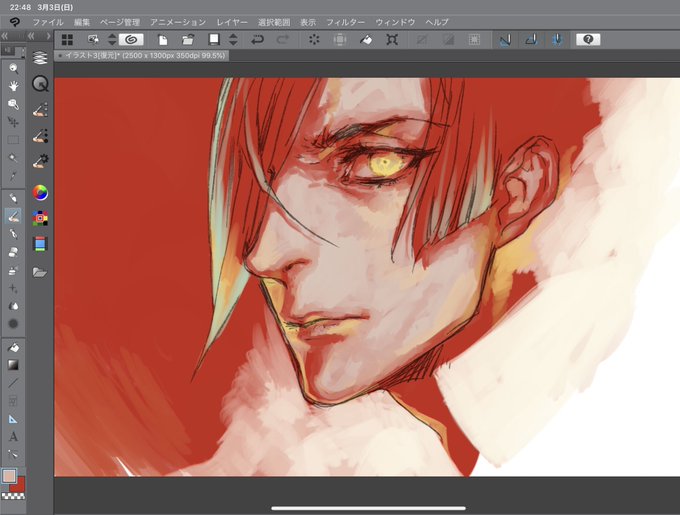Click the main drawing color swatch
This screenshot has height=515, width=680.
[x=9, y=476]
